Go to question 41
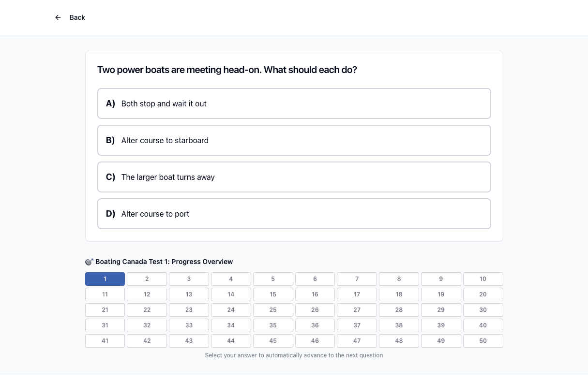This screenshot has width=588, height=382. [x=105, y=341]
